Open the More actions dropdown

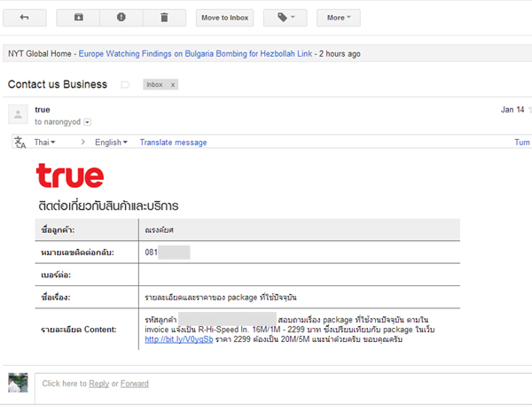click(339, 18)
